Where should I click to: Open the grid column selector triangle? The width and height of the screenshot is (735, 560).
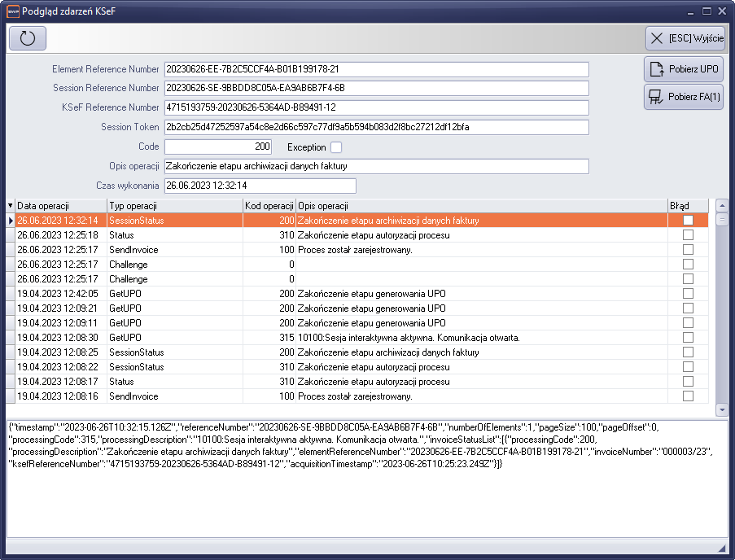(11, 206)
